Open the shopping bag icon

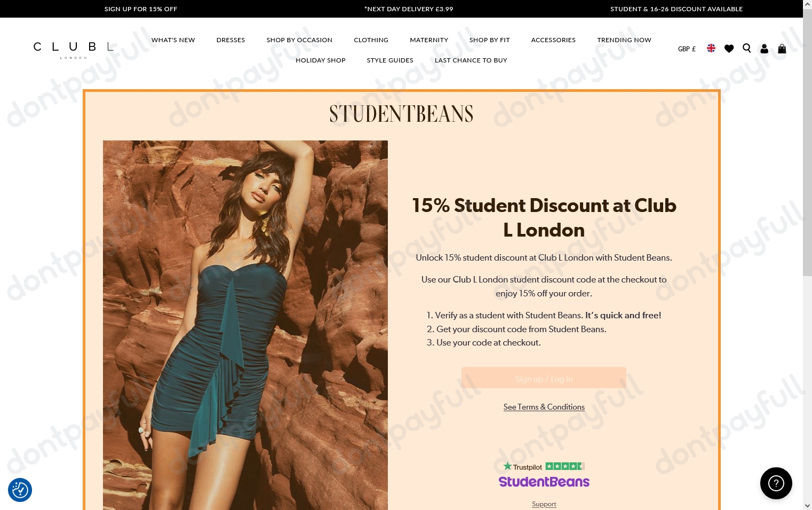[782, 49]
